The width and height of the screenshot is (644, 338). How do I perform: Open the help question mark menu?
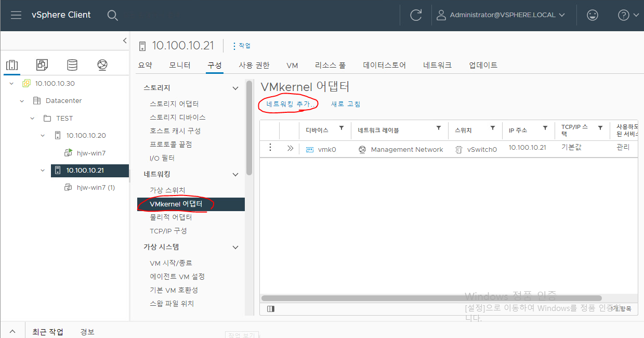(x=628, y=15)
